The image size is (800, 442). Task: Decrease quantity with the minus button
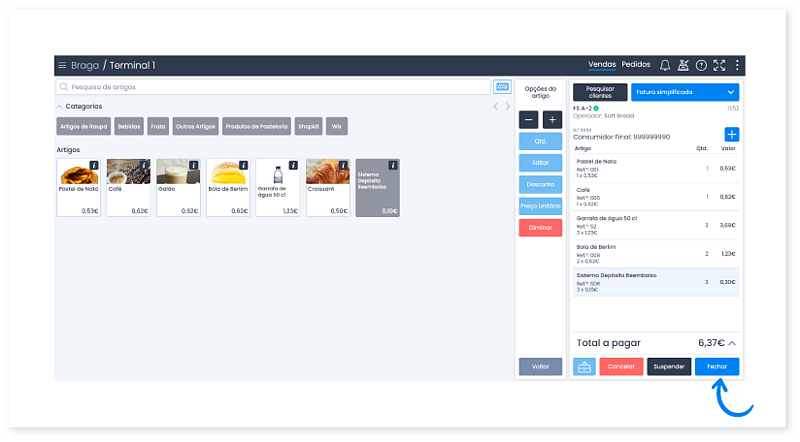pyautogui.click(x=529, y=119)
